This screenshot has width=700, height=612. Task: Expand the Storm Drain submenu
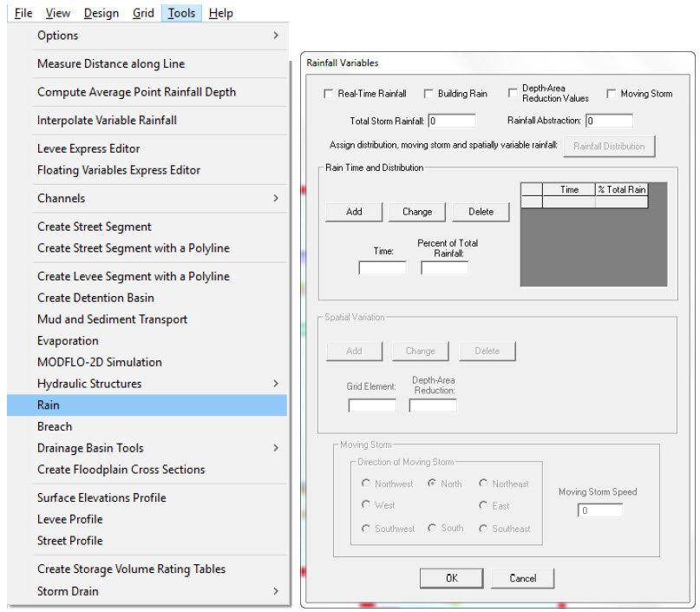[276, 591]
